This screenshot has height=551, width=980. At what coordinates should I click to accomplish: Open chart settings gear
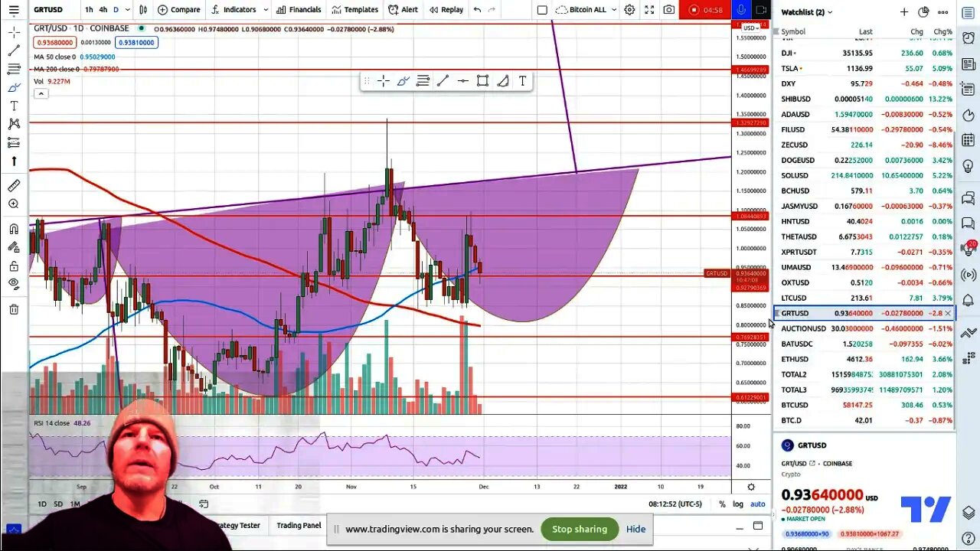(x=629, y=10)
